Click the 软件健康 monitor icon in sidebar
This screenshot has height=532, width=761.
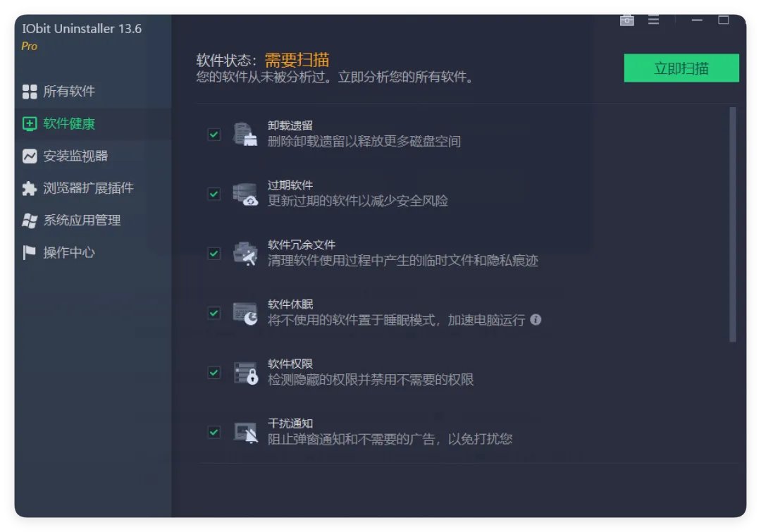(x=30, y=124)
